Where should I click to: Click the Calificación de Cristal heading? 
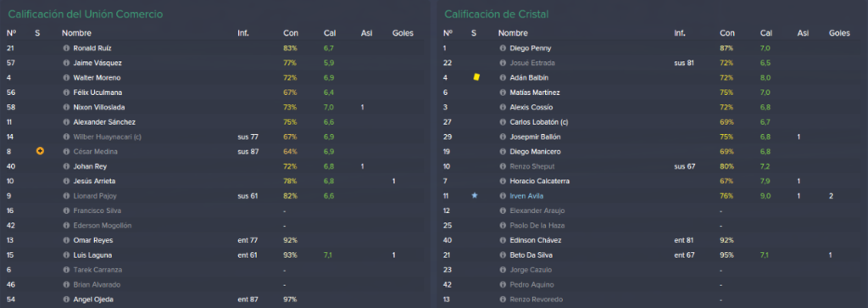coord(496,14)
